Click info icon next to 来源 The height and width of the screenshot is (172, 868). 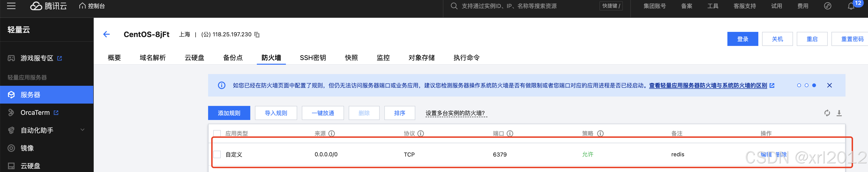(332, 134)
